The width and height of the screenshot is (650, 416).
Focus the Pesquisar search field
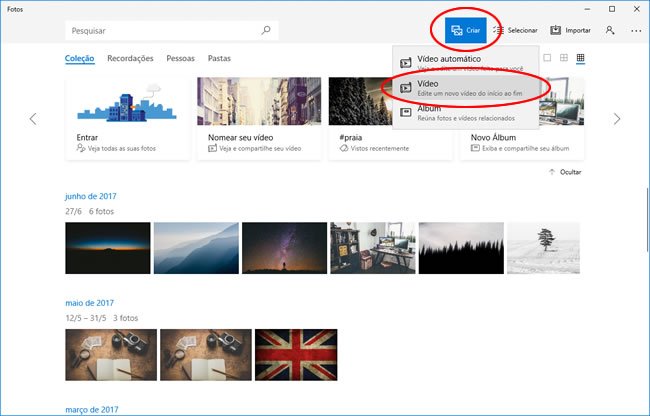[160, 31]
